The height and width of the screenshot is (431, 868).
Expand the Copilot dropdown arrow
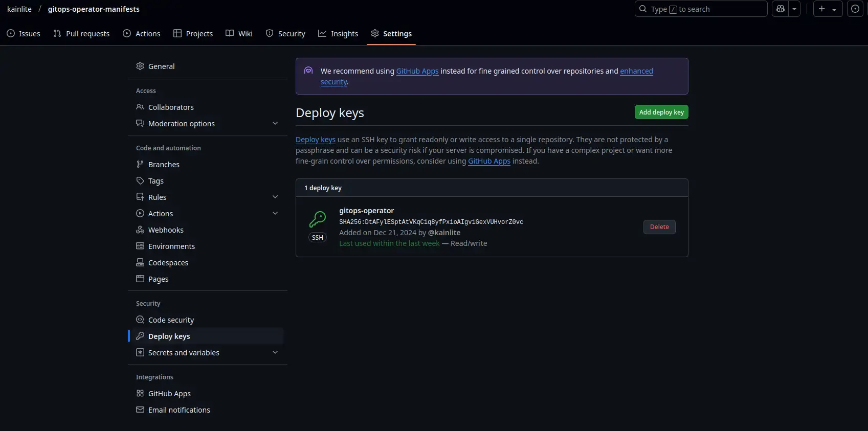tap(794, 9)
